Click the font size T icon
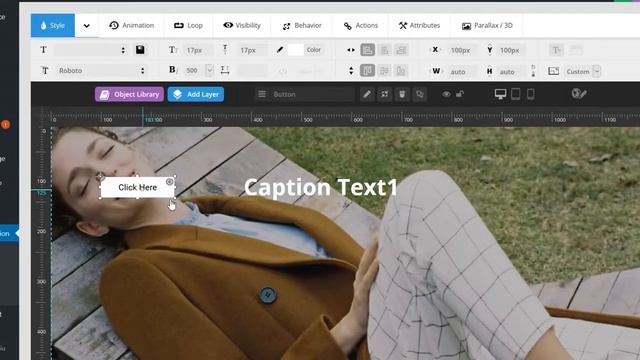640x360 pixels. coord(173,50)
